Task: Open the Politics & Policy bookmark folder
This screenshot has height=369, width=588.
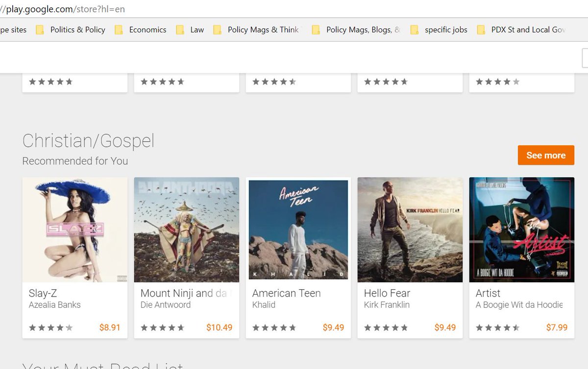Action: point(71,30)
